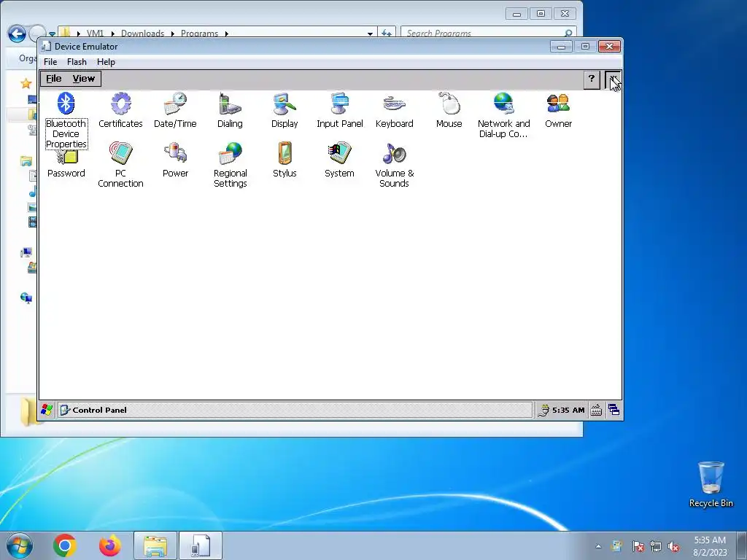Viewport: 747px width, 560px height.
Task: Select Device Emulator taskbar button
Action: [201, 545]
